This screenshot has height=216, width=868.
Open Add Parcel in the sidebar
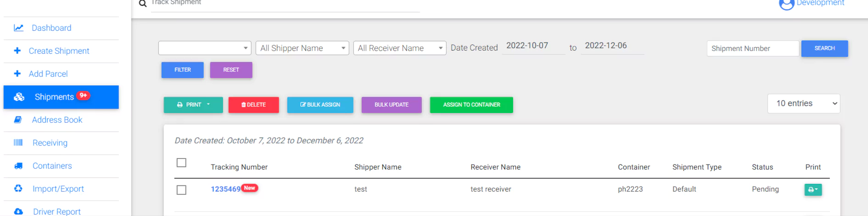[48, 74]
